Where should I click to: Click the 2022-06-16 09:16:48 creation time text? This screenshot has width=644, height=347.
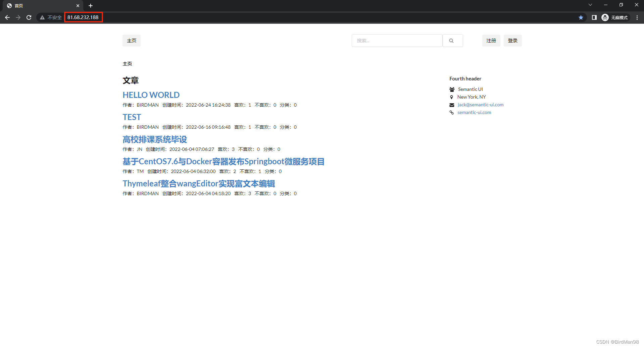click(208, 127)
